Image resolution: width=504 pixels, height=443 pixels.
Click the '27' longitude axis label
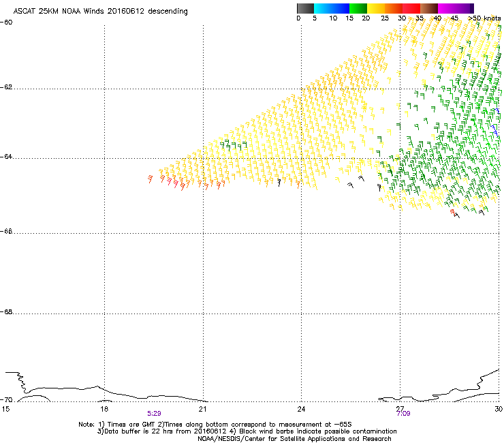coord(400,408)
